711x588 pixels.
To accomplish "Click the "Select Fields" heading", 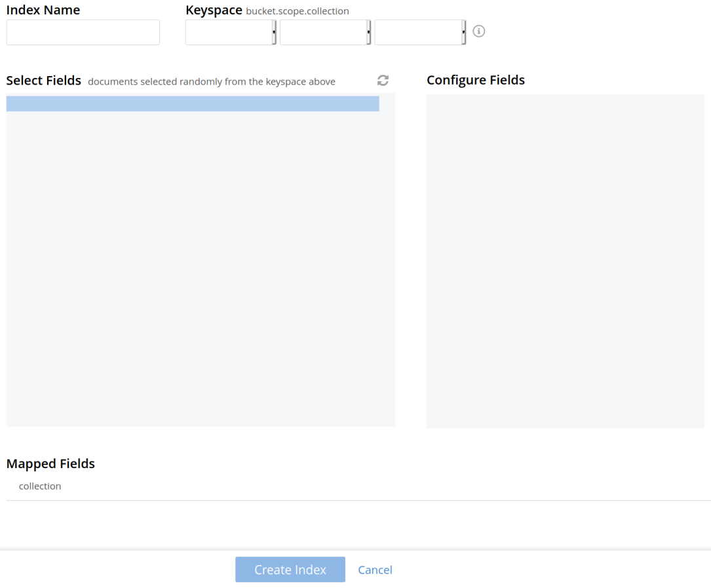I will 44,81.
